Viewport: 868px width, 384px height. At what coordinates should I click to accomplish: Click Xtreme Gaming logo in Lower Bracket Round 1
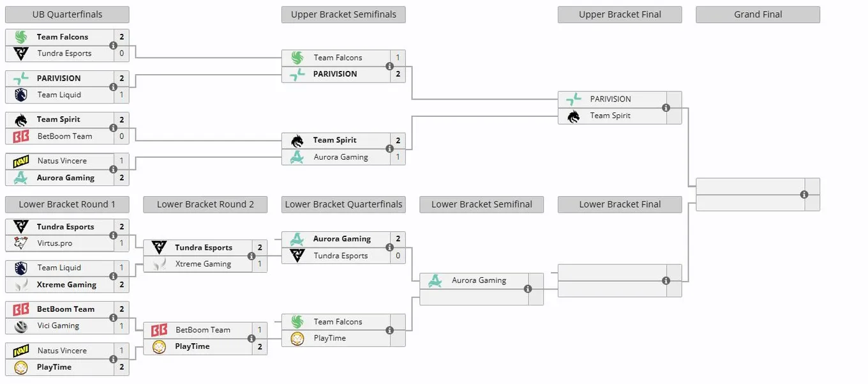tap(21, 284)
